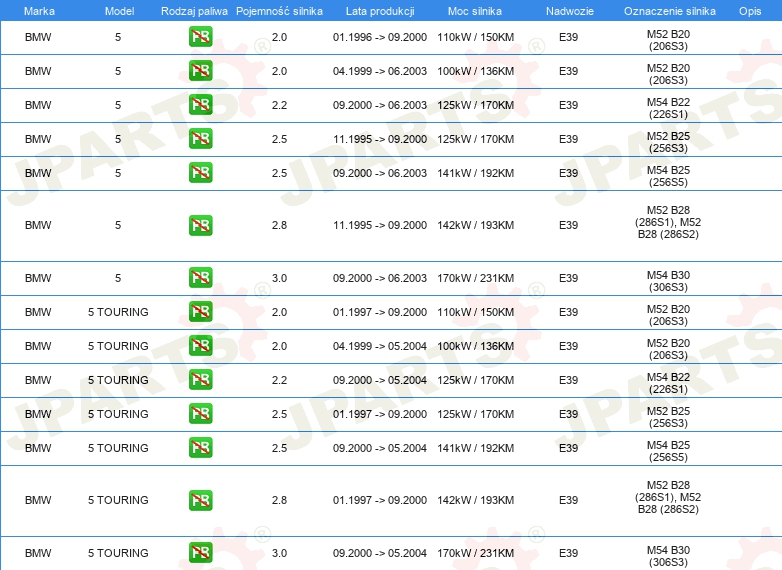Image resolution: width=782 pixels, height=570 pixels.
Task: Click 5 TOURING model in the 2.8 row
Action: click(118, 500)
